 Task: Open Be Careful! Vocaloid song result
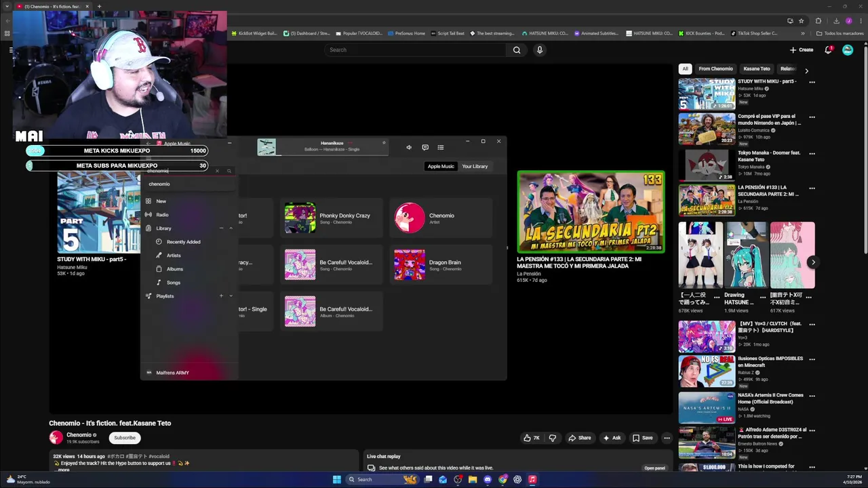coord(332,264)
